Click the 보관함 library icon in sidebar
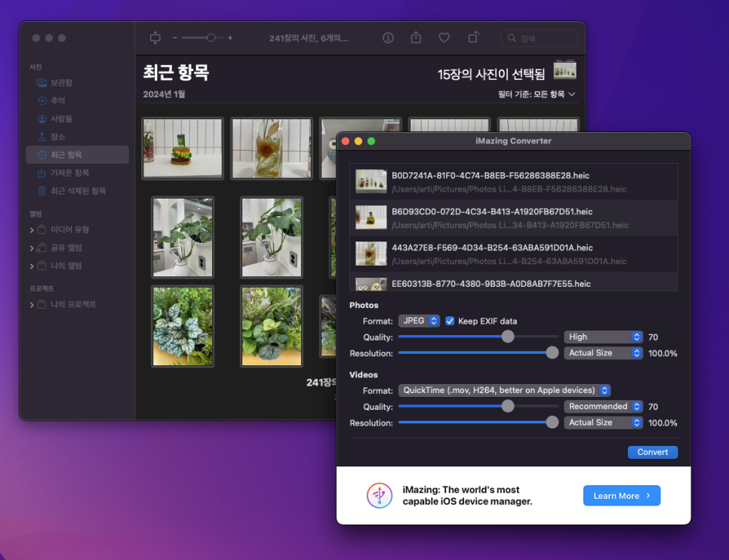Image resolution: width=729 pixels, height=560 pixels. (42, 83)
